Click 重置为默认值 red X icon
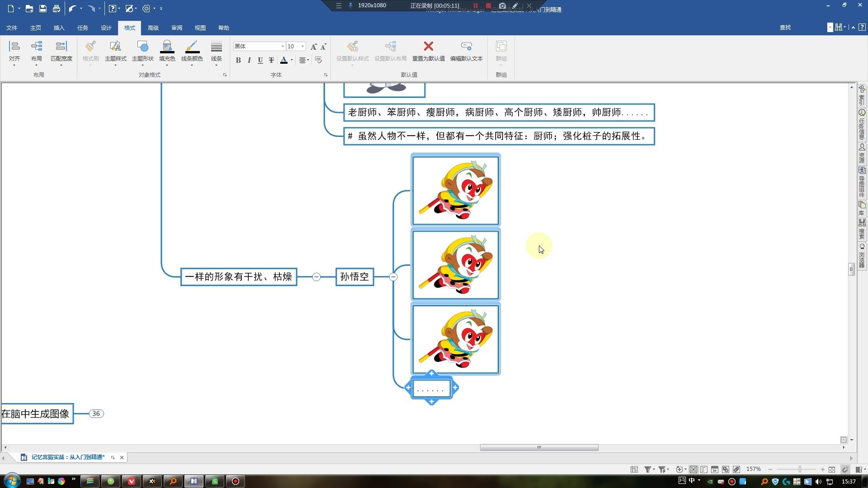 pos(428,46)
